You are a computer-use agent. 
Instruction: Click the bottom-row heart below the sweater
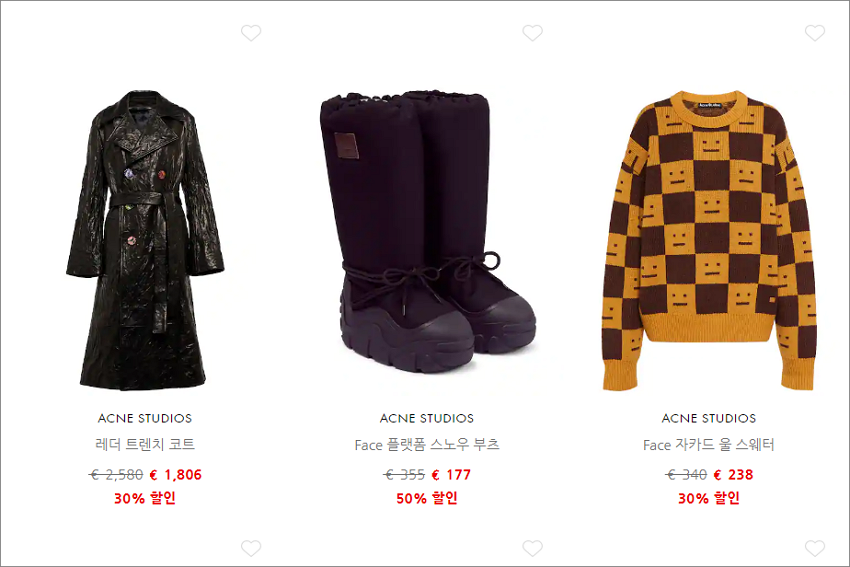pyautogui.click(x=815, y=548)
